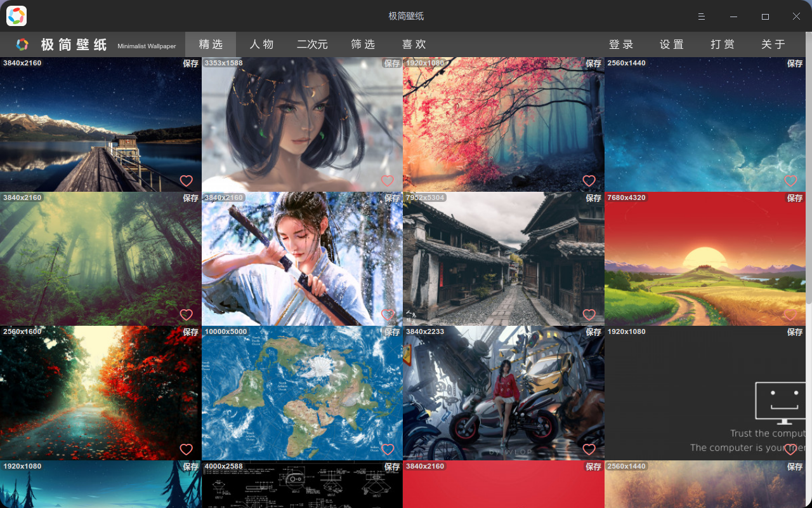Open the 筛选 filter options

[363, 44]
